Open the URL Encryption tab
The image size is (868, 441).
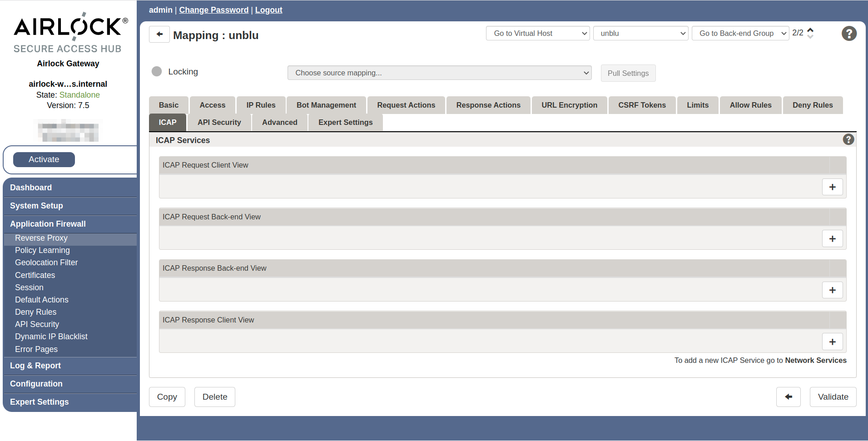pyautogui.click(x=569, y=105)
